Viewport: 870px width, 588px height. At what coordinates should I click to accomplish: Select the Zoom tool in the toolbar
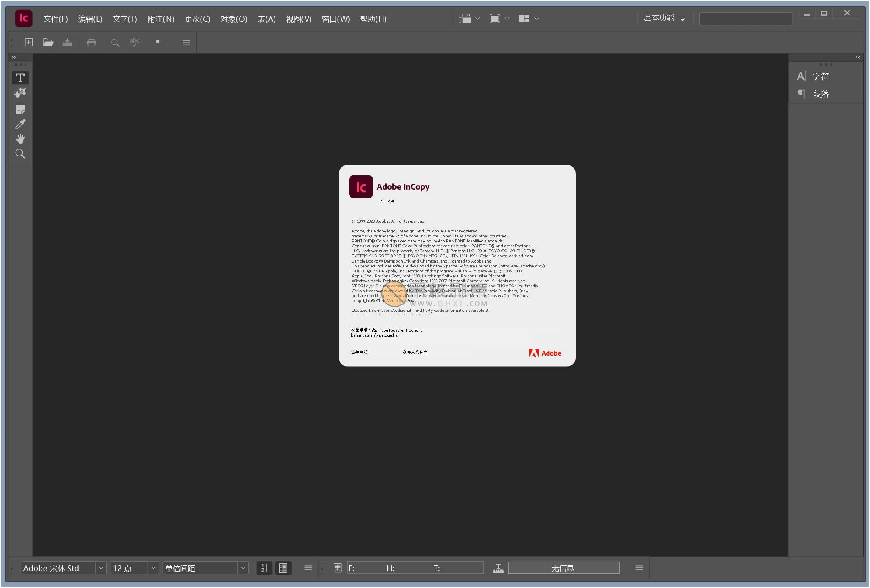coord(20,153)
